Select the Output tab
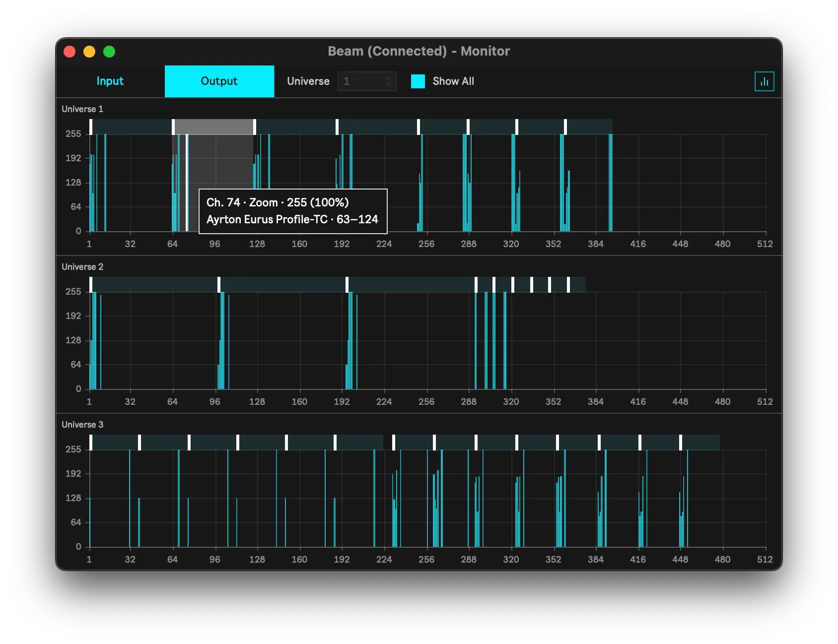 (219, 81)
